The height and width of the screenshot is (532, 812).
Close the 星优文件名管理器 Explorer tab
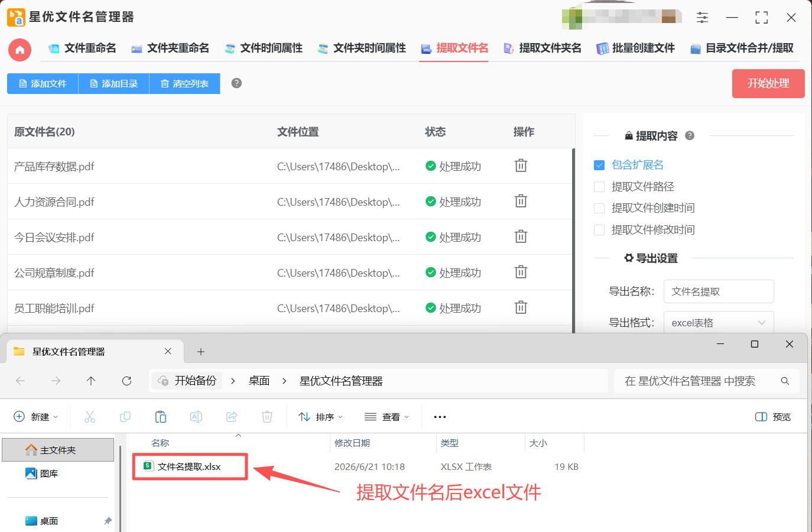pos(168,351)
